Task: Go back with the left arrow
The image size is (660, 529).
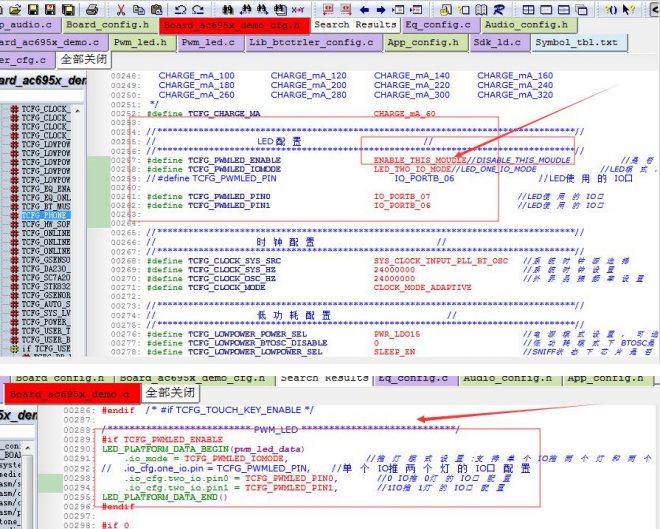Action: click(x=365, y=9)
